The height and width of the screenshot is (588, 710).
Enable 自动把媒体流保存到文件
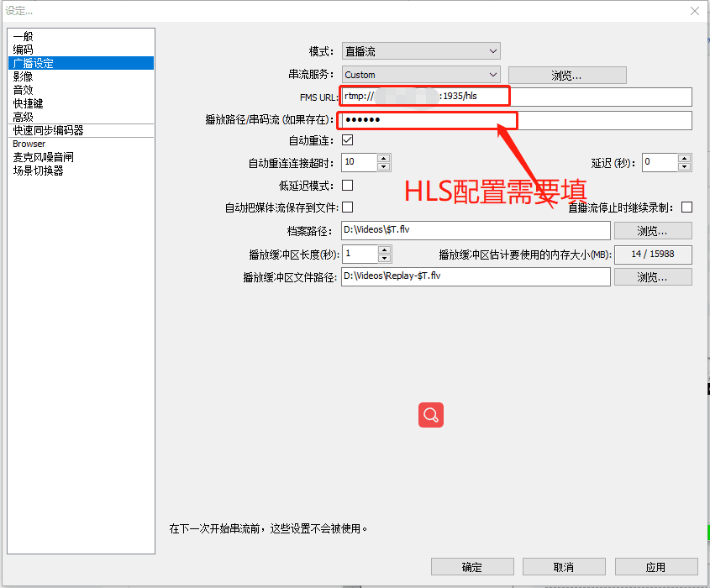tap(348, 206)
